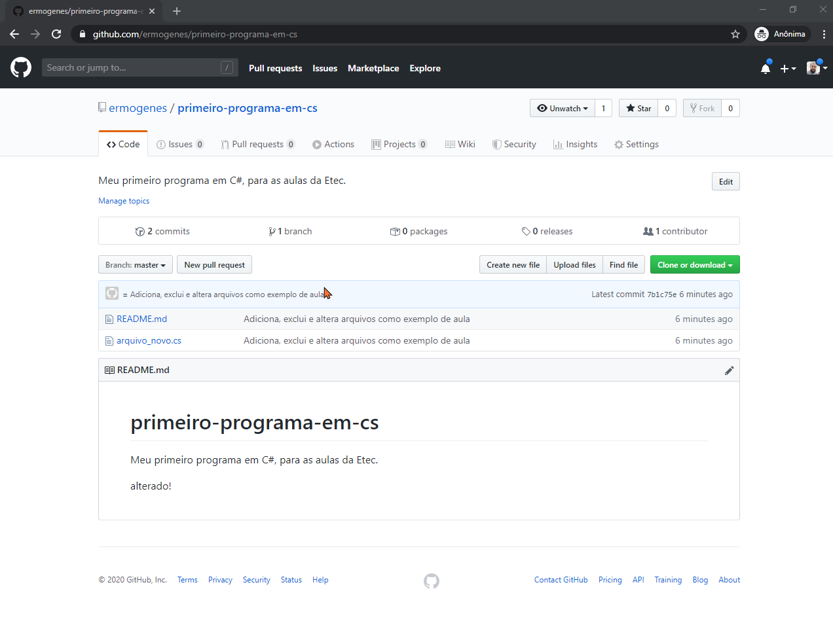
Task: Open the footer About link
Action: pyautogui.click(x=729, y=580)
